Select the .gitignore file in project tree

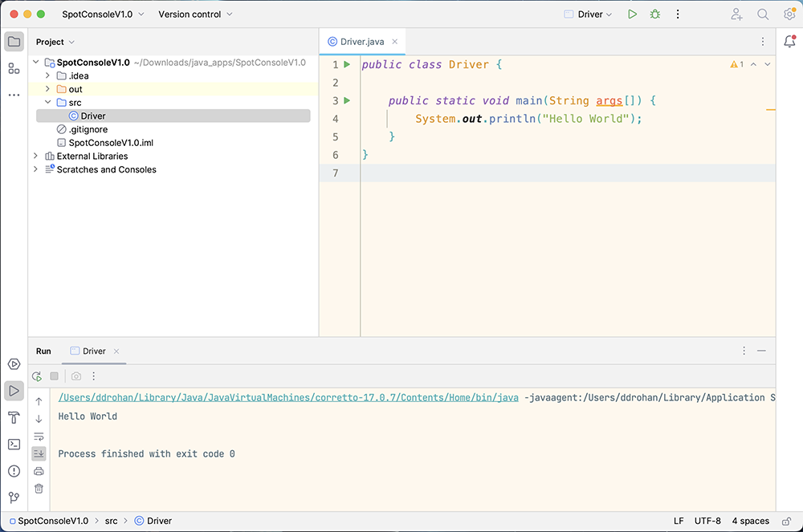88,129
